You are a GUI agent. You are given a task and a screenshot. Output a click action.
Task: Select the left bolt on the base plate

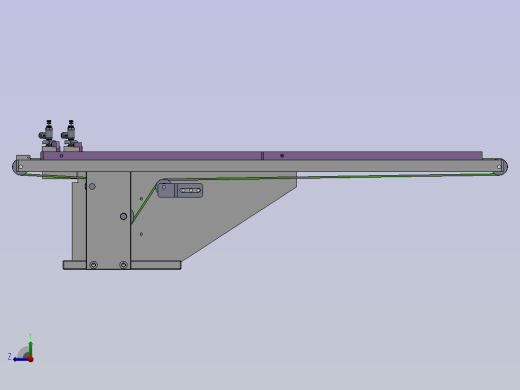pos(94,265)
